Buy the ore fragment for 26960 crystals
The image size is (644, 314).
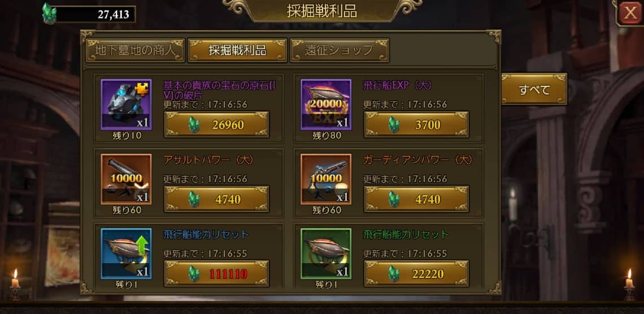coord(216,124)
